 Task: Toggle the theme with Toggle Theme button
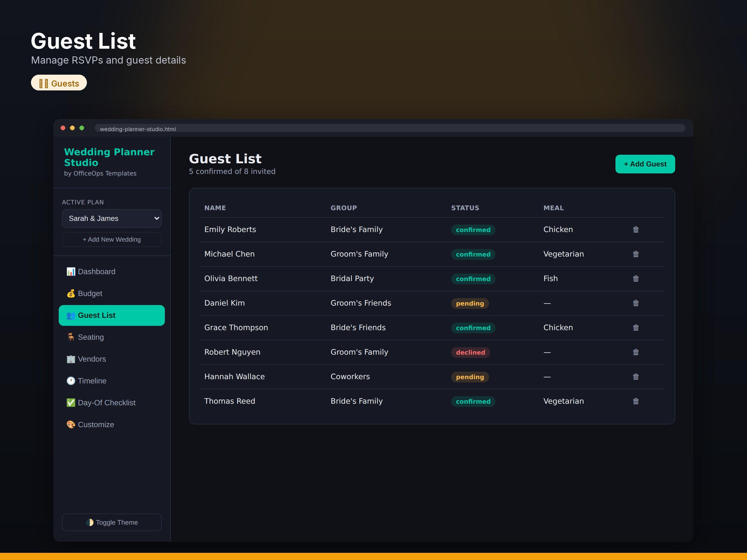click(x=112, y=522)
